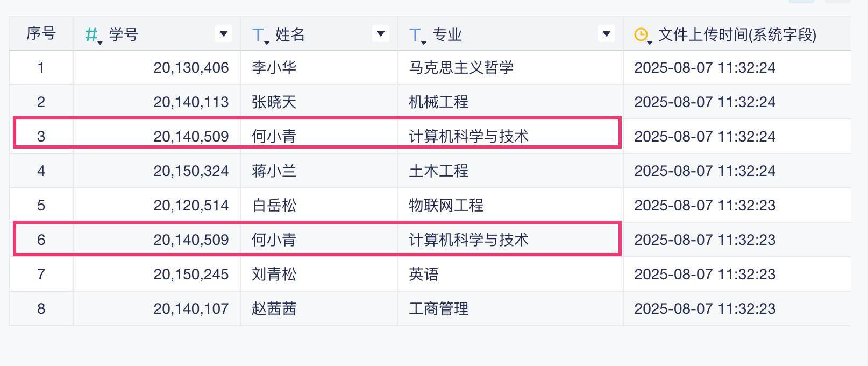Image resolution: width=868 pixels, height=366 pixels.
Task: Select the name cell 蒋小兰
Action: [274, 171]
